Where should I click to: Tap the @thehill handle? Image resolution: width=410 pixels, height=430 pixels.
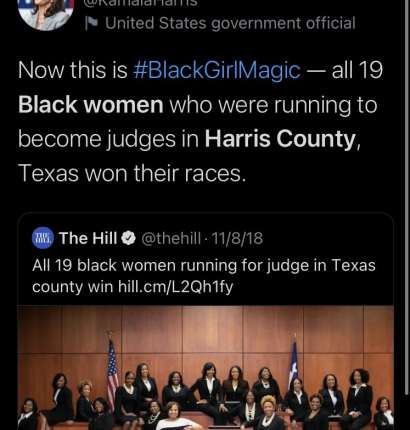(x=171, y=238)
